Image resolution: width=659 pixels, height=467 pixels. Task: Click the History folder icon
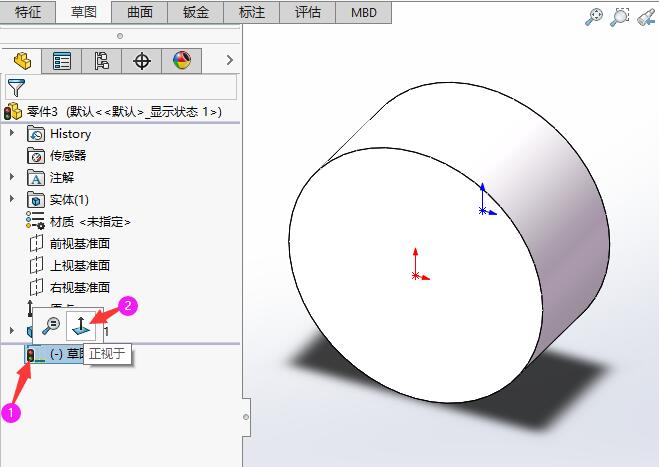(36, 134)
